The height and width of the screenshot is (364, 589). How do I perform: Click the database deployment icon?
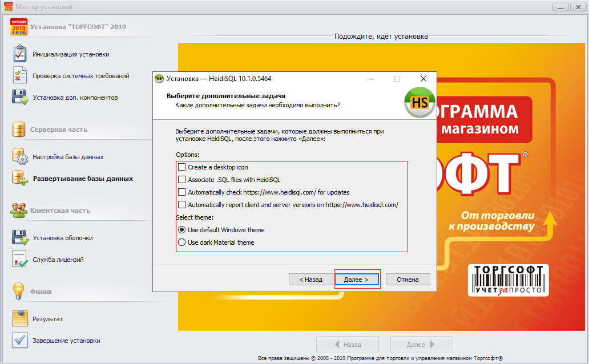click(20, 178)
